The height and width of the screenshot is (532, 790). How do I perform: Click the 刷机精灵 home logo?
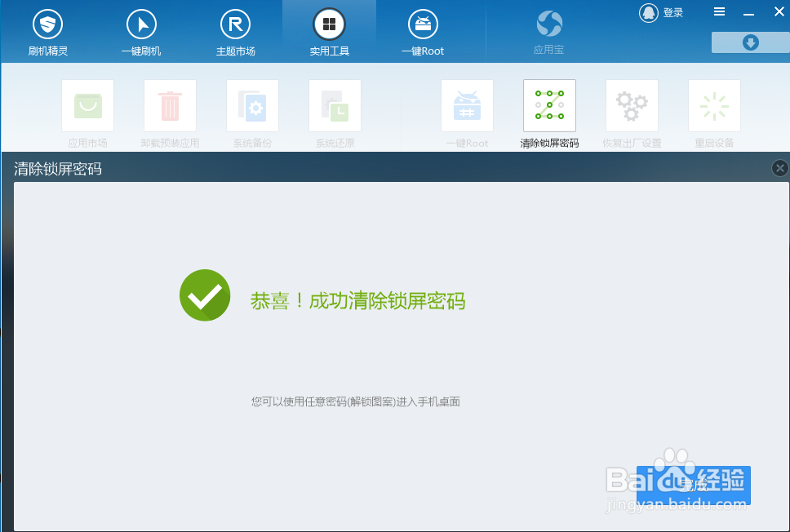[x=47, y=31]
